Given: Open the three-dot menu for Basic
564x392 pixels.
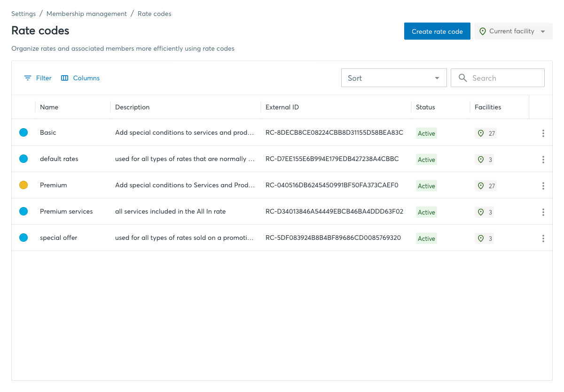Looking at the screenshot, I should click(x=543, y=133).
